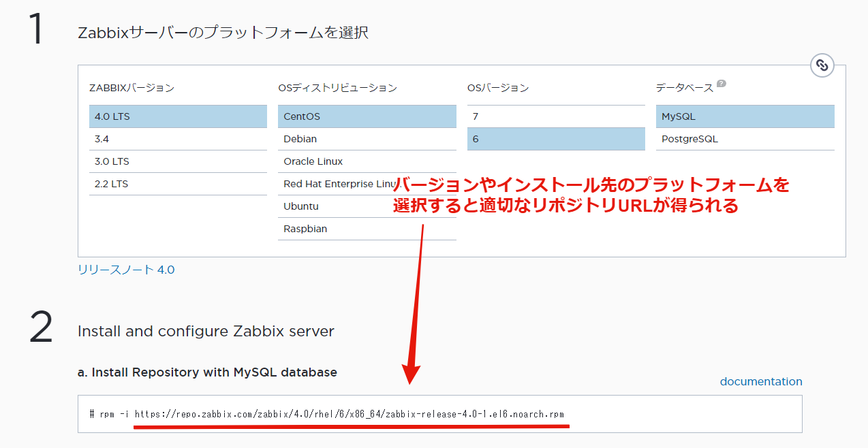Viewport: 868px width, 448px height.
Task: Choose Oracle Linux as OS distribution
Action: coord(367,161)
